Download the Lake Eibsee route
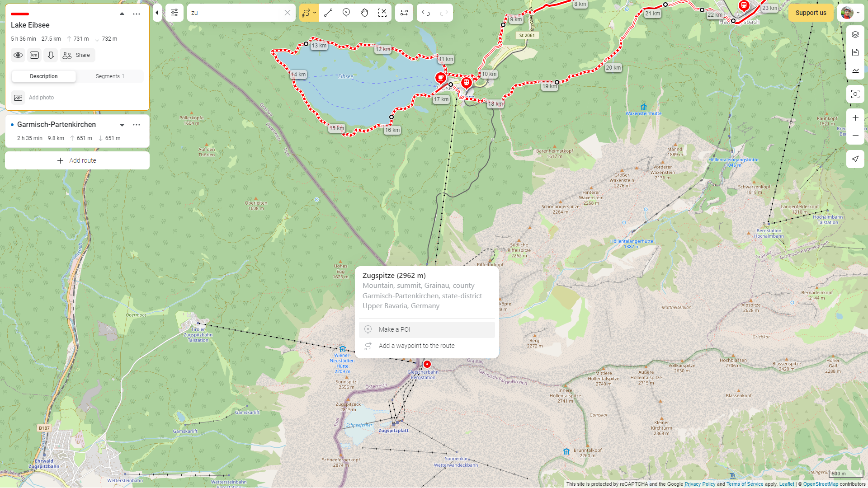868x488 pixels. point(51,55)
